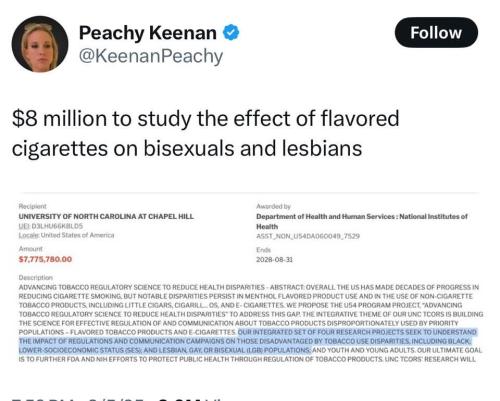Click the @KeenanPeachy handle
500x401 pixels.
click(x=151, y=56)
